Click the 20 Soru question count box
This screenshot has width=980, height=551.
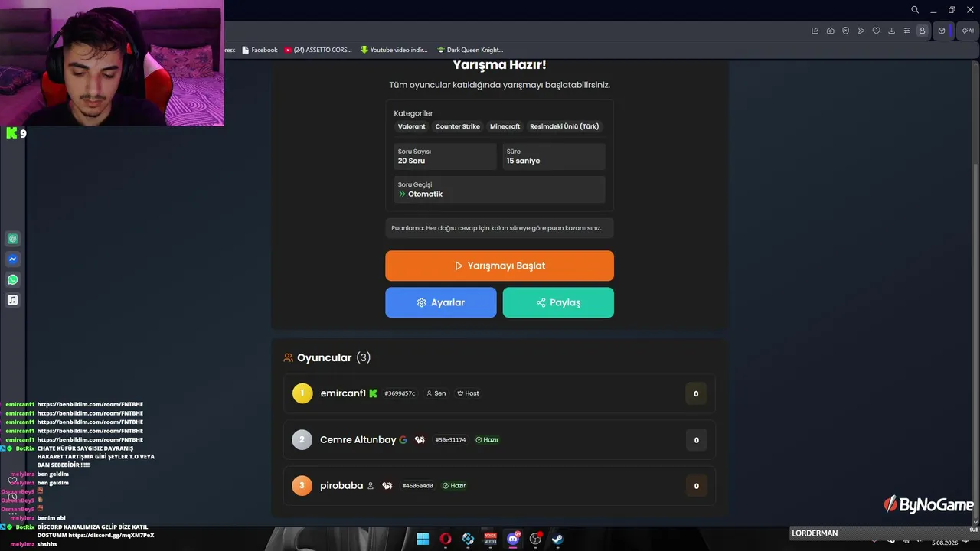tap(446, 156)
